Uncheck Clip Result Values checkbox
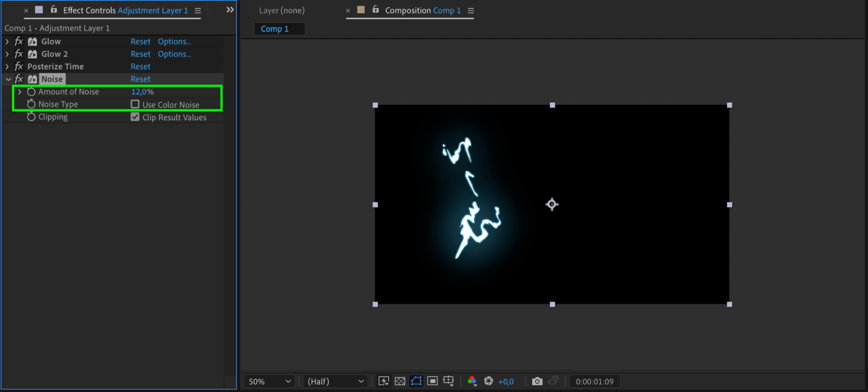Screen dimensions: 868x392 click(x=135, y=117)
